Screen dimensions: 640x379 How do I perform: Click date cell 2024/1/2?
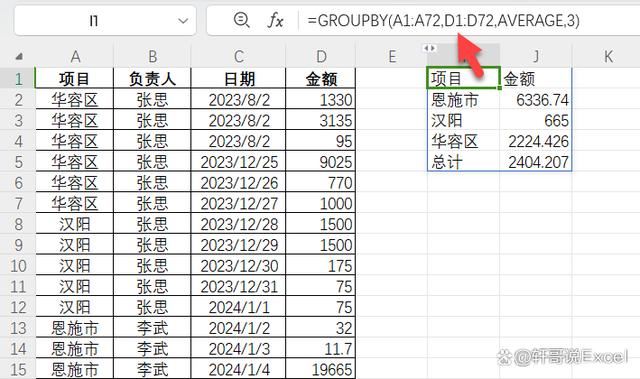(x=238, y=328)
